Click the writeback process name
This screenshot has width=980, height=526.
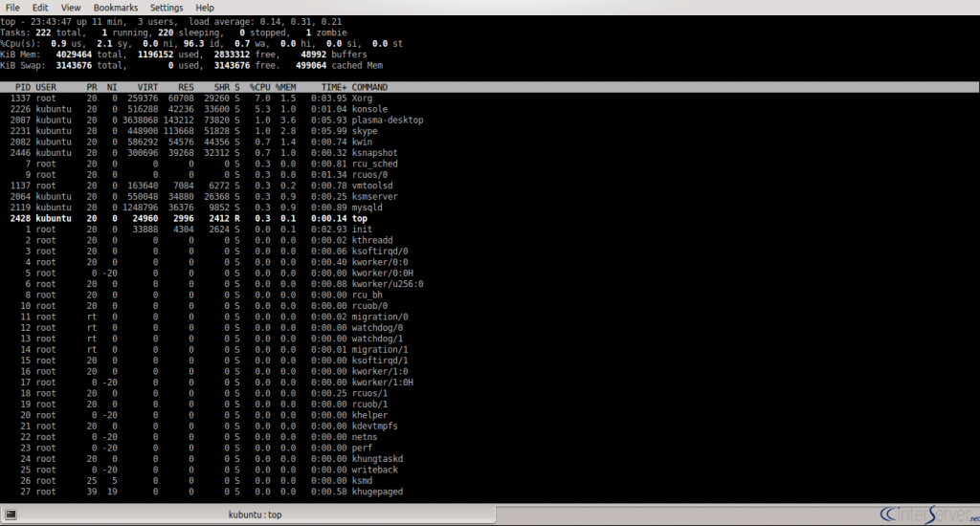coord(374,470)
